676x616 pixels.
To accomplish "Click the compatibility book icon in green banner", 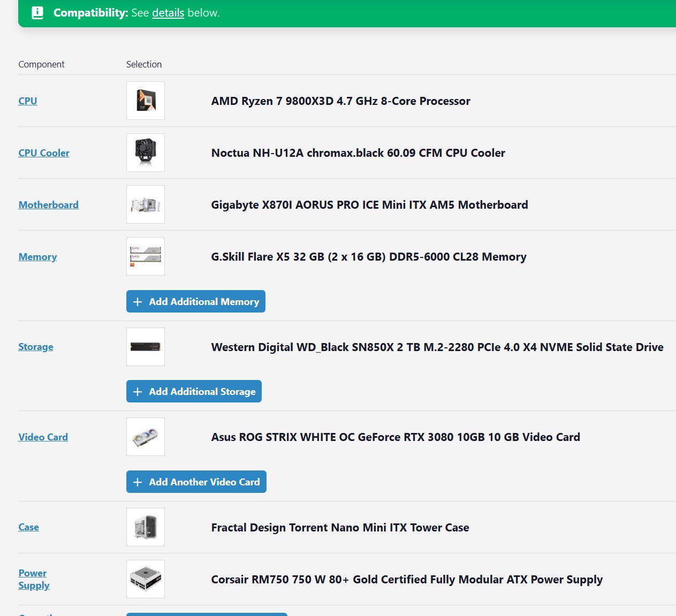I will coord(37,13).
